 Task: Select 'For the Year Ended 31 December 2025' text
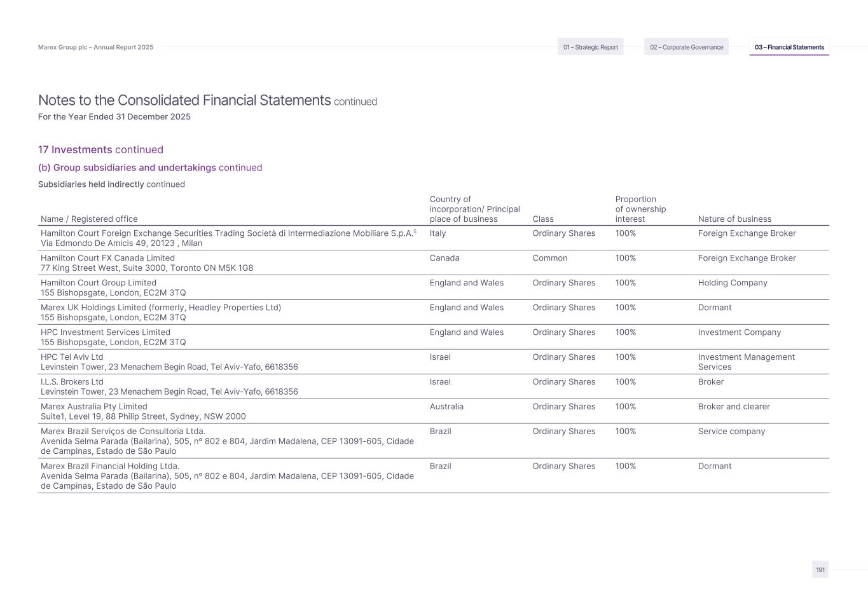[x=114, y=117]
